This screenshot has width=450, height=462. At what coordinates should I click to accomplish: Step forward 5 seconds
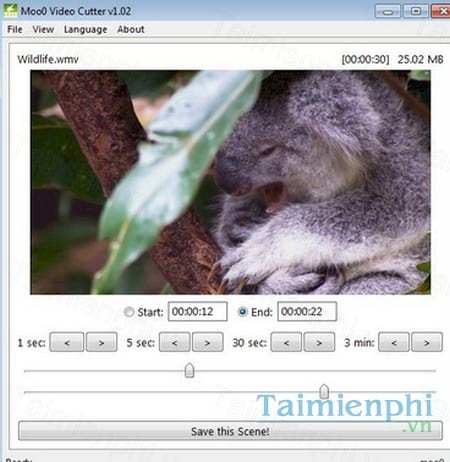click(207, 342)
